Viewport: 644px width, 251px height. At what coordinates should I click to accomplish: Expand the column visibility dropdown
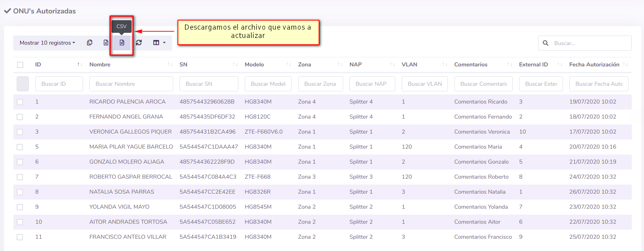pos(159,43)
